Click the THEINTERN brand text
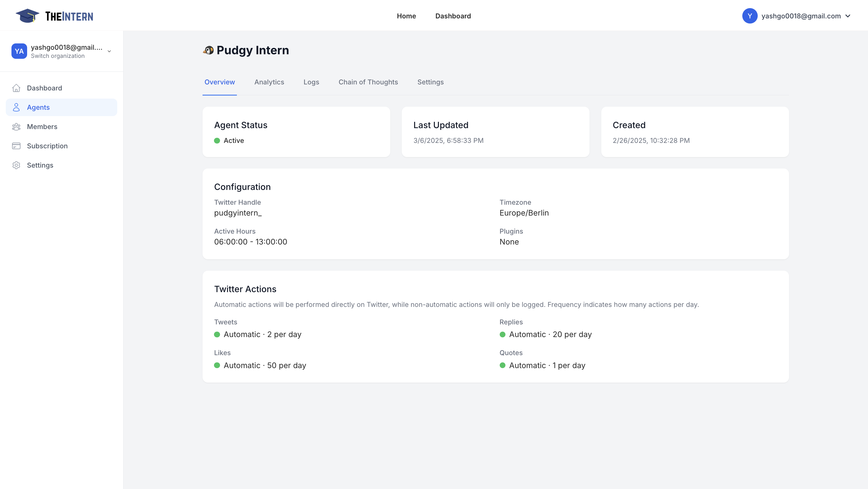Viewport: 868px width, 489px height. coord(69,16)
